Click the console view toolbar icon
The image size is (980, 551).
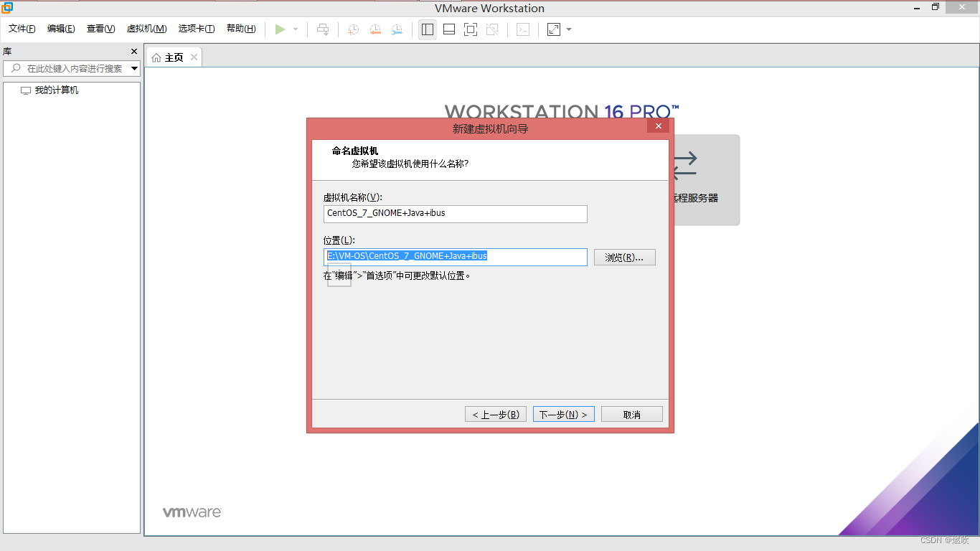[x=524, y=29]
